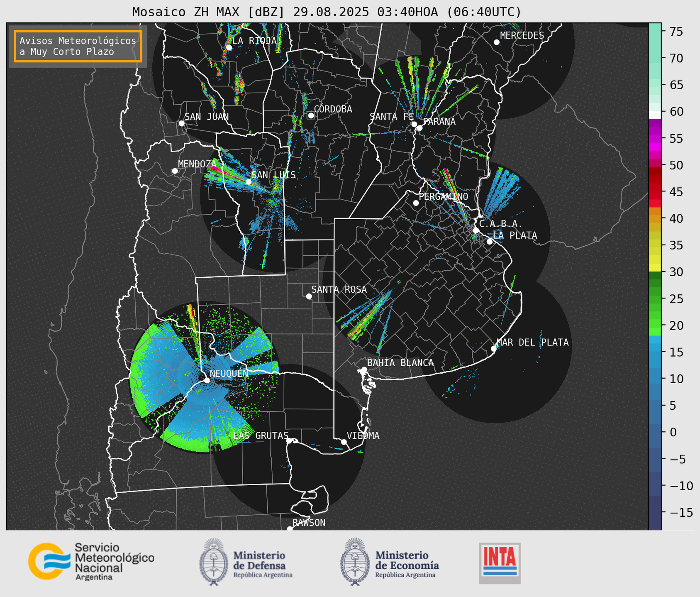
Task: Click the Viedma marker dot
Action: (x=344, y=442)
